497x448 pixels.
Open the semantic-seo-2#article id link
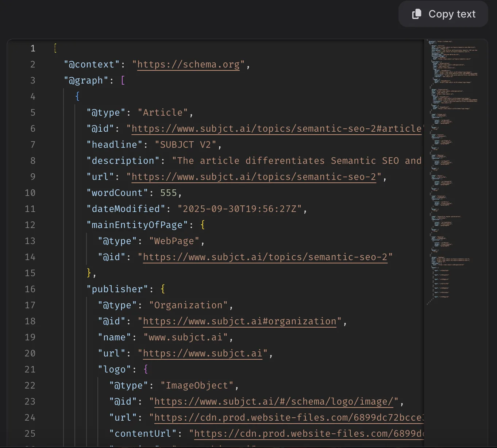[277, 129]
